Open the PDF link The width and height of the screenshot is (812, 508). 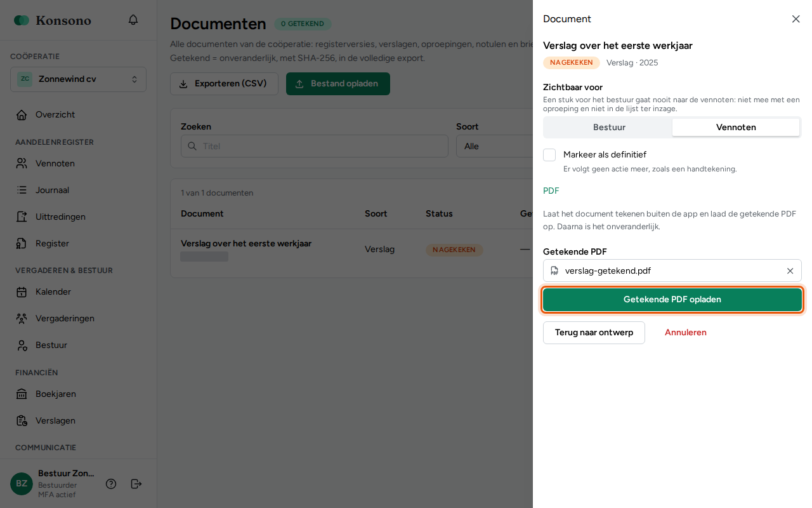click(551, 190)
